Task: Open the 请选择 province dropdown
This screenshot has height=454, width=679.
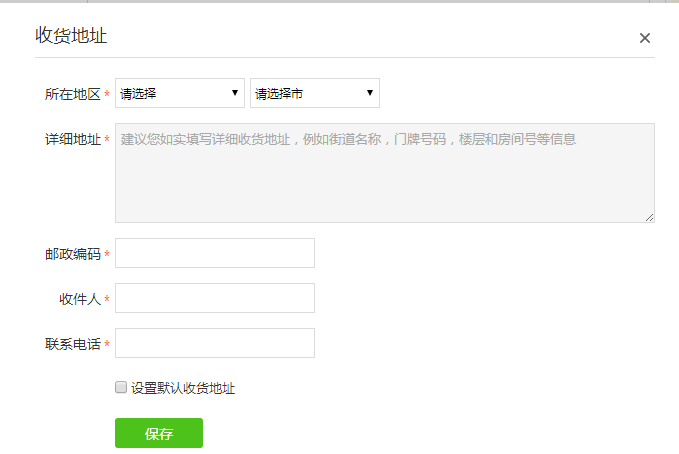Action: pyautogui.click(x=170, y=94)
